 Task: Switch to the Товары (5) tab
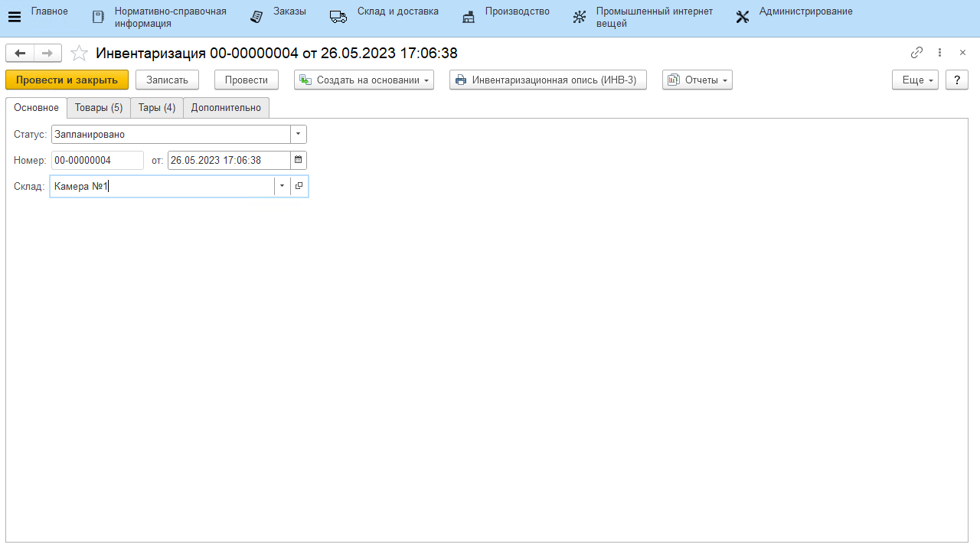point(99,108)
